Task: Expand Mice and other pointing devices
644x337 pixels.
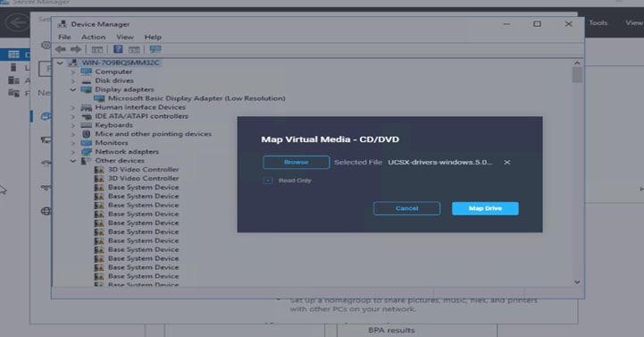Action: [73, 134]
